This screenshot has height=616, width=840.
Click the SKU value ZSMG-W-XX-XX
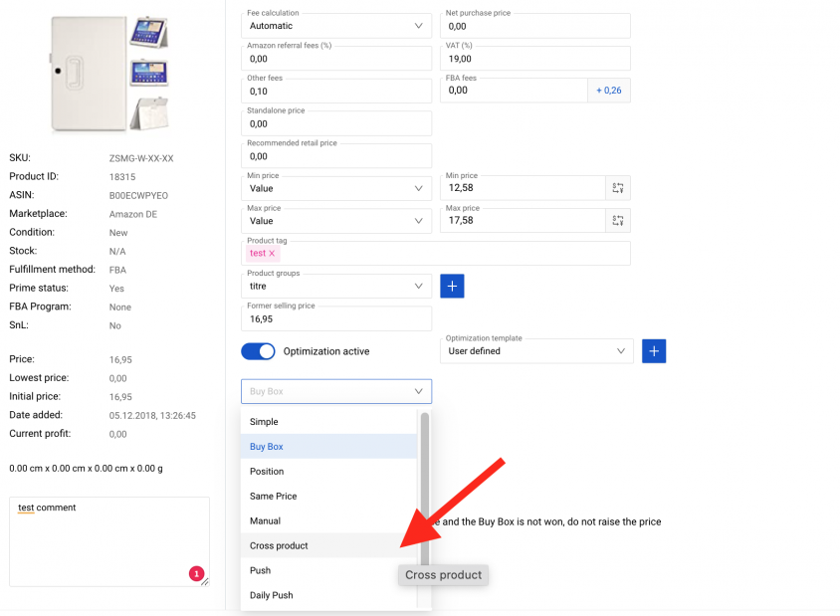(141, 158)
